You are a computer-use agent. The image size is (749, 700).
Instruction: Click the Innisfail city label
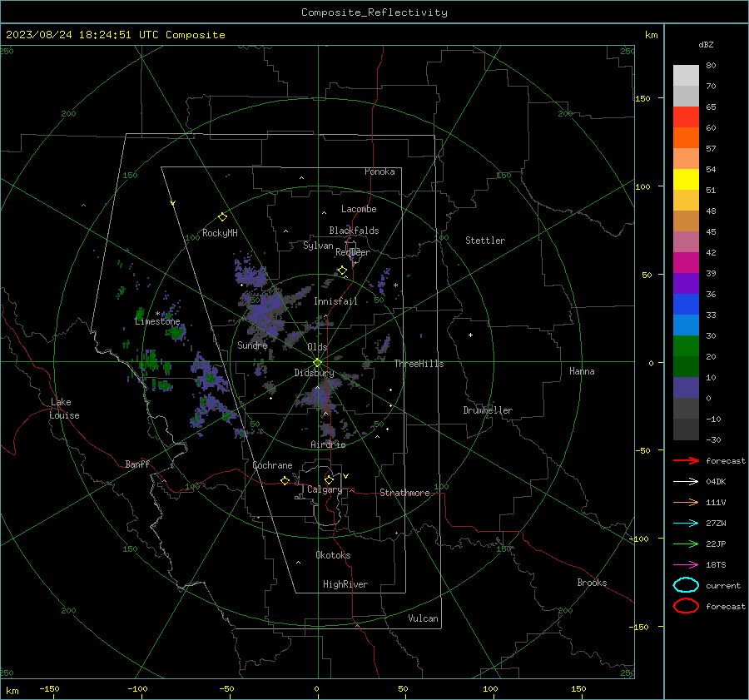click(x=335, y=301)
